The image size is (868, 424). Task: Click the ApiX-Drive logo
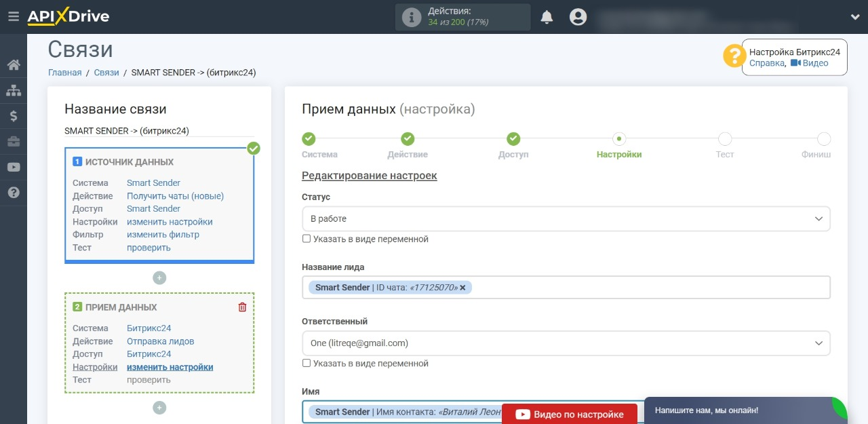pos(68,17)
